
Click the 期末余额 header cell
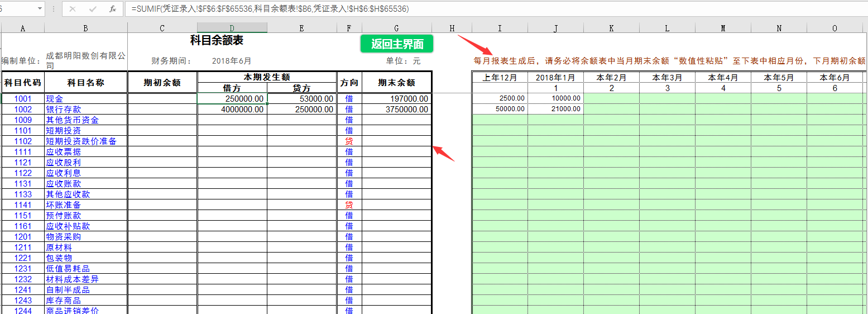tap(396, 82)
